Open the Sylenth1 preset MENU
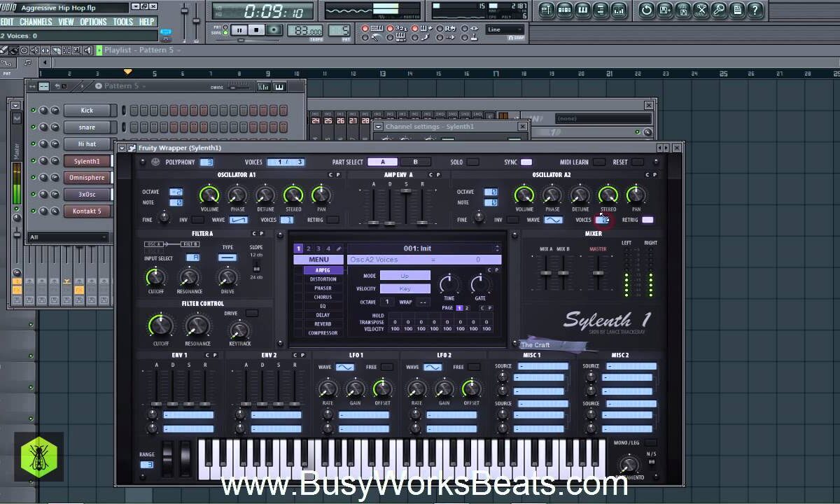Image resolution: width=840 pixels, height=504 pixels. tap(317, 259)
